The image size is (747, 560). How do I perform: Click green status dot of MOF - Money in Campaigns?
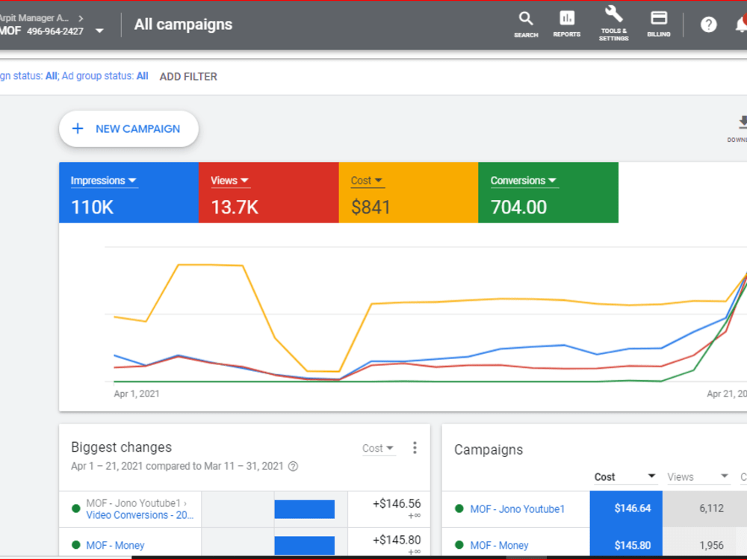459,545
